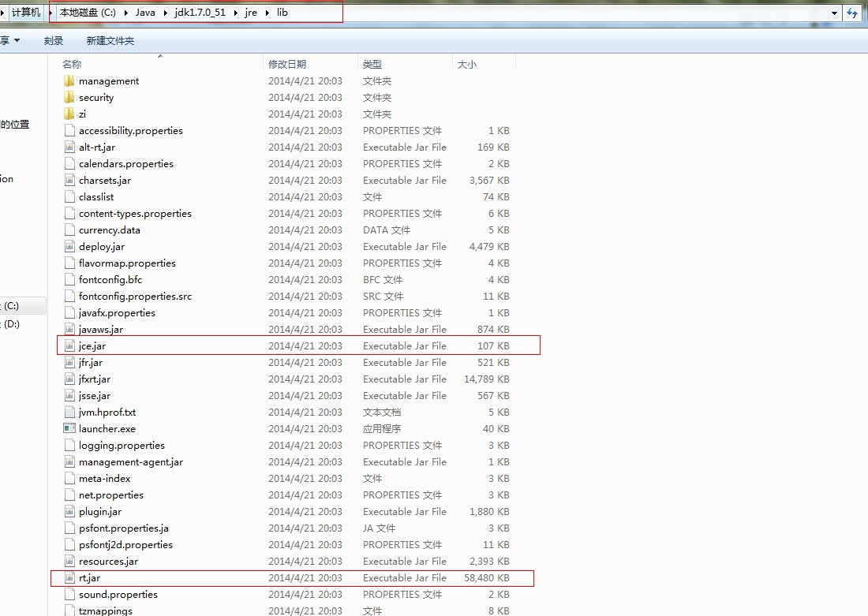Select psfont.properties.ja file name
This screenshot has width=868, height=616.
pyautogui.click(x=123, y=528)
